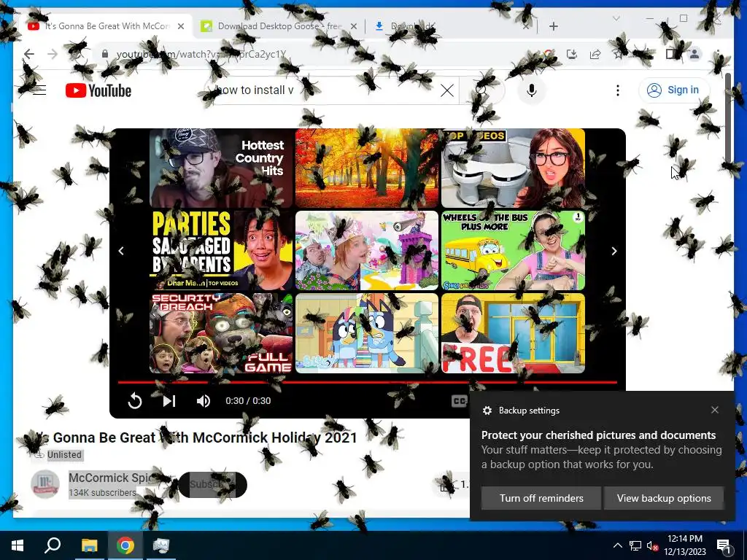Click the Sign in button
The width and height of the screenshot is (747, 560).
[673, 90]
